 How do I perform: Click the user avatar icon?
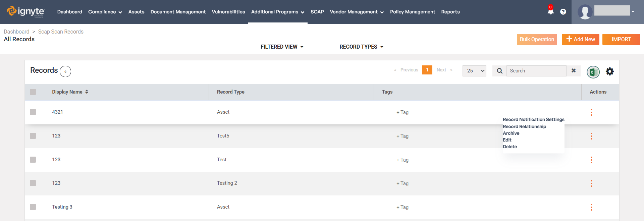[585, 12]
